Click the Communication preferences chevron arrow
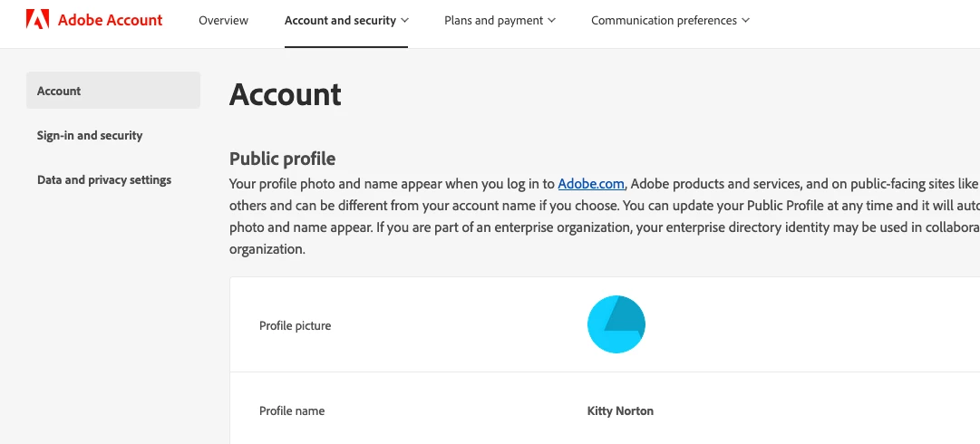 click(745, 21)
